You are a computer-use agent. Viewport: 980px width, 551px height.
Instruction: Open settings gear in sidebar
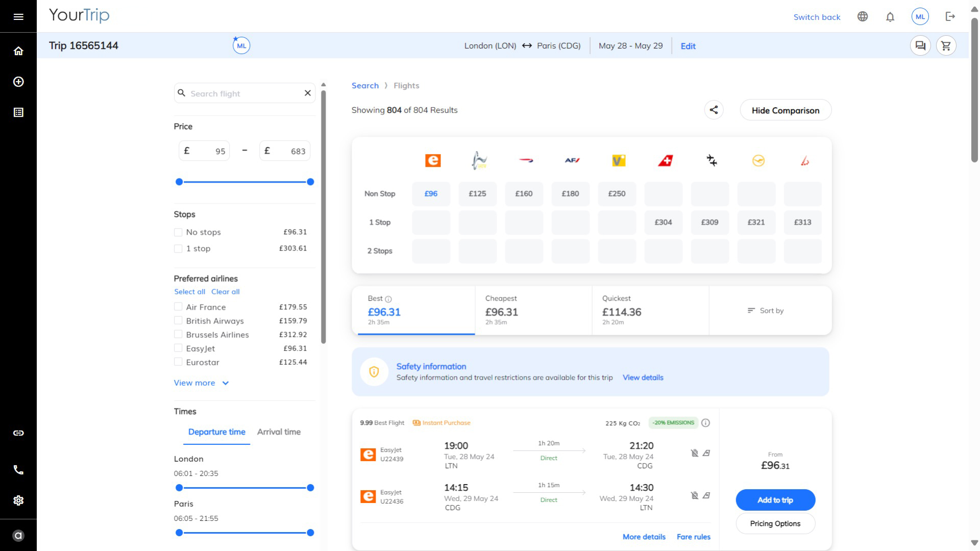pos(18,500)
